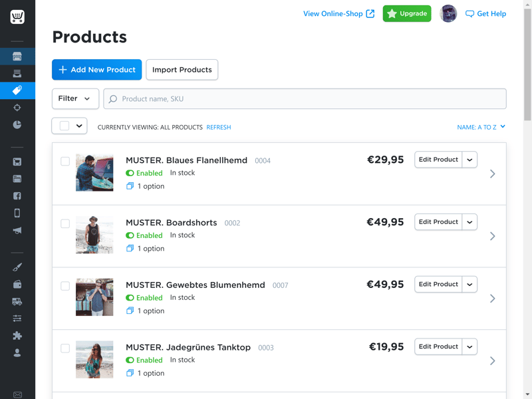Open the delivery truck shipping sidebar icon
532x399 pixels.
coord(17,301)
